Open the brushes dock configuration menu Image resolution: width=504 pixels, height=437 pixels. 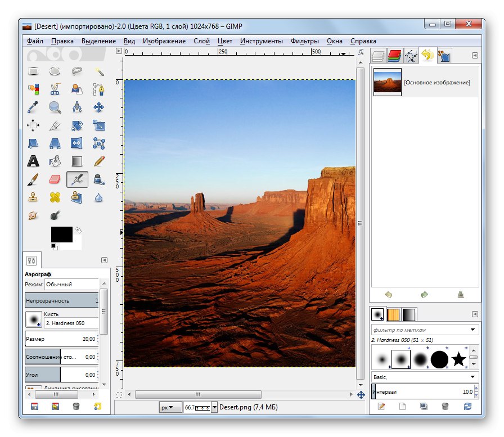coord(475,314)
